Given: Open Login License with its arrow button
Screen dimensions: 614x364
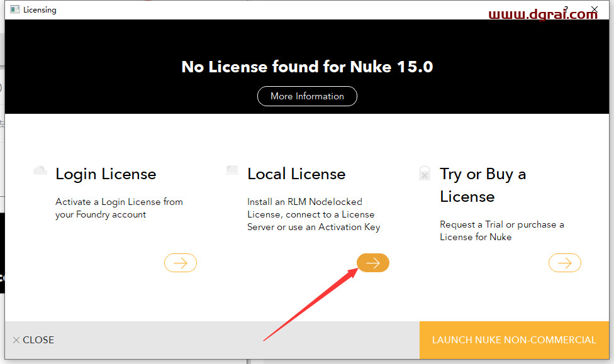Looking at the screenshot, I should pos(181,263).
